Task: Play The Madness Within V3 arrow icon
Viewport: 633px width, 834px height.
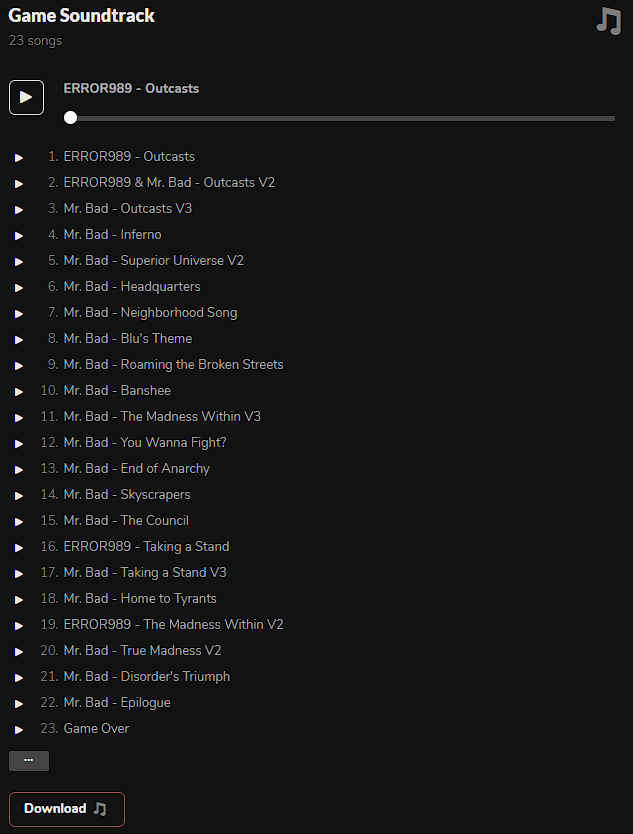Action: [19, 418]
